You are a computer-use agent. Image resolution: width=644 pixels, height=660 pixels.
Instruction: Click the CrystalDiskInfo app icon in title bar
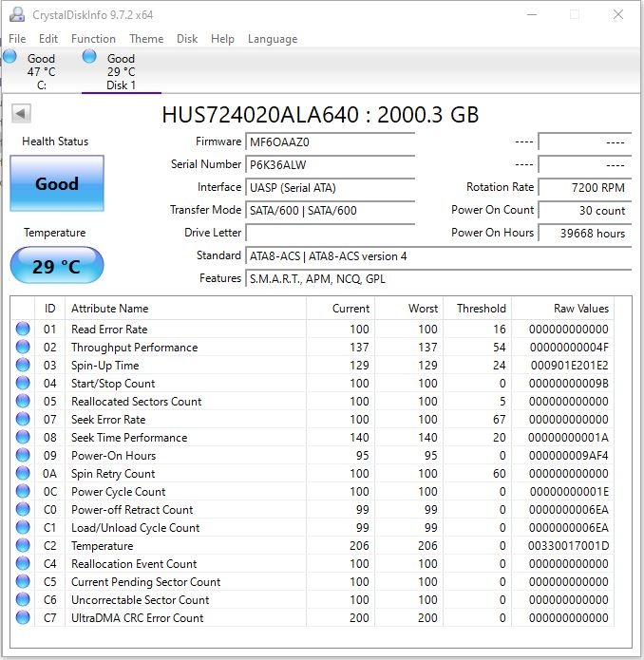click(x=17, y=15)
